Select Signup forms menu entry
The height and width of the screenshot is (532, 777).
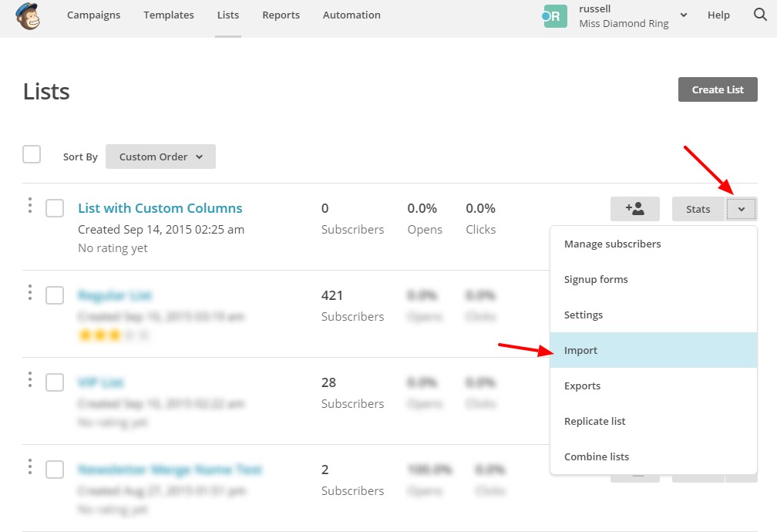pos(654,279)
